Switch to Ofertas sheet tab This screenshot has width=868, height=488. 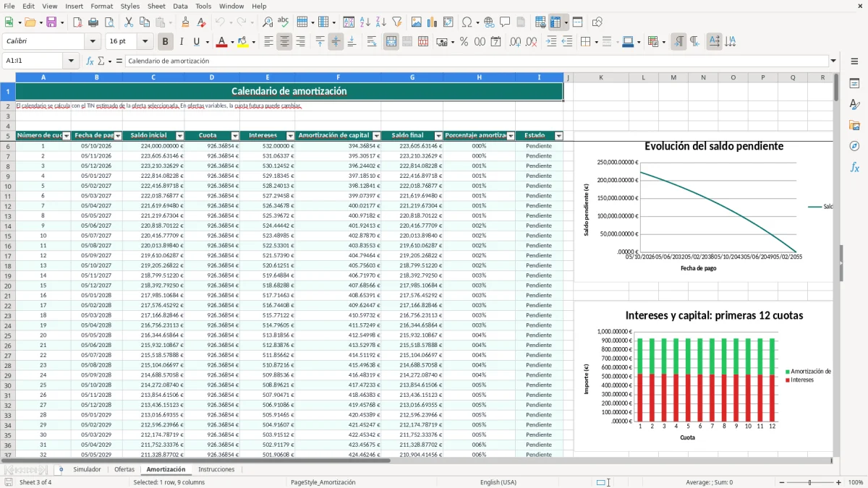124,469
